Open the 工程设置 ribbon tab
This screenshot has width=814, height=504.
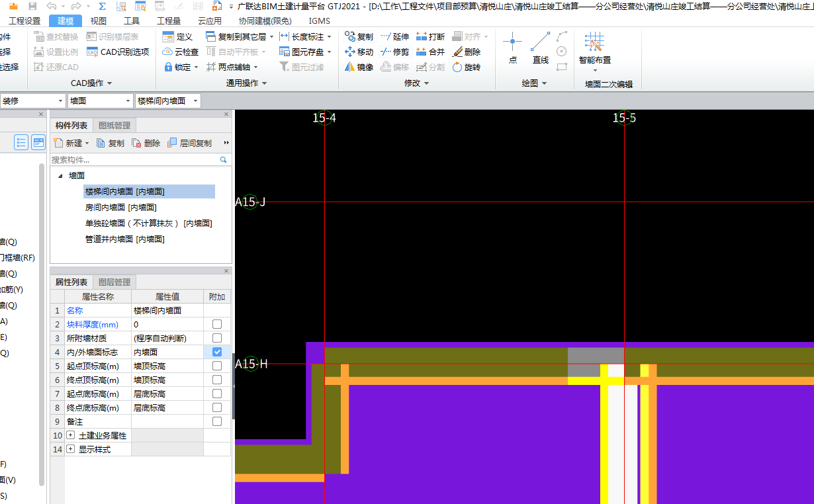tap(24, 21)
